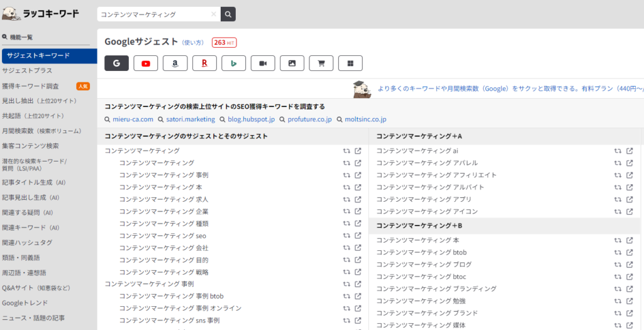Open 記事タイトル生成 (AI)
Image resolution: width=644 pixels, height=330 pixels.
(34, 182)
